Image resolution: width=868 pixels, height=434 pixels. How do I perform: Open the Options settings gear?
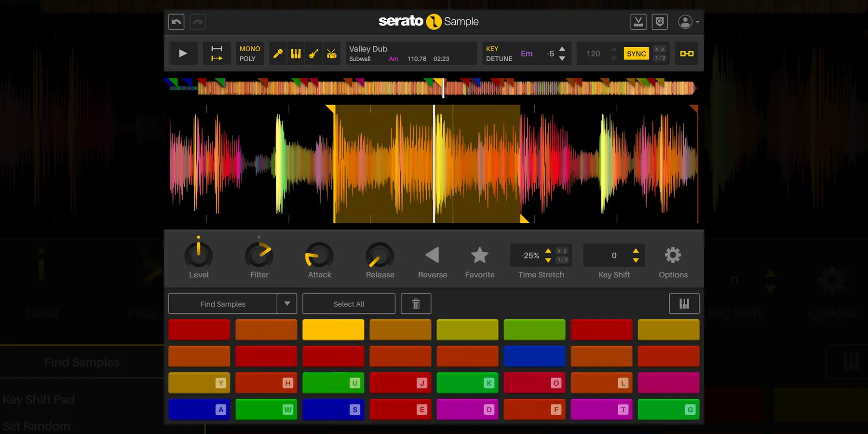(673, 256)
